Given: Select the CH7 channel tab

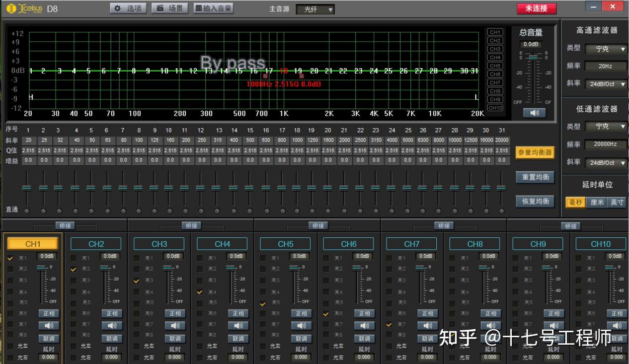Looking at the screenshot, I should pos(411,244).
